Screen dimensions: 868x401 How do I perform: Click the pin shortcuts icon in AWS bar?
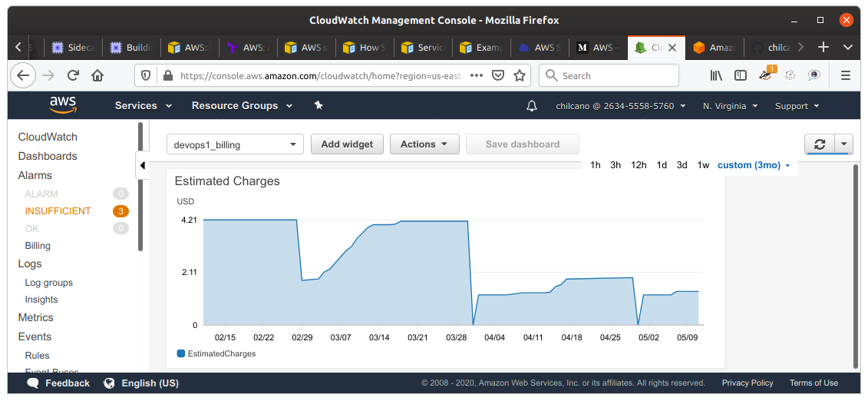click(x=318, y=105)
